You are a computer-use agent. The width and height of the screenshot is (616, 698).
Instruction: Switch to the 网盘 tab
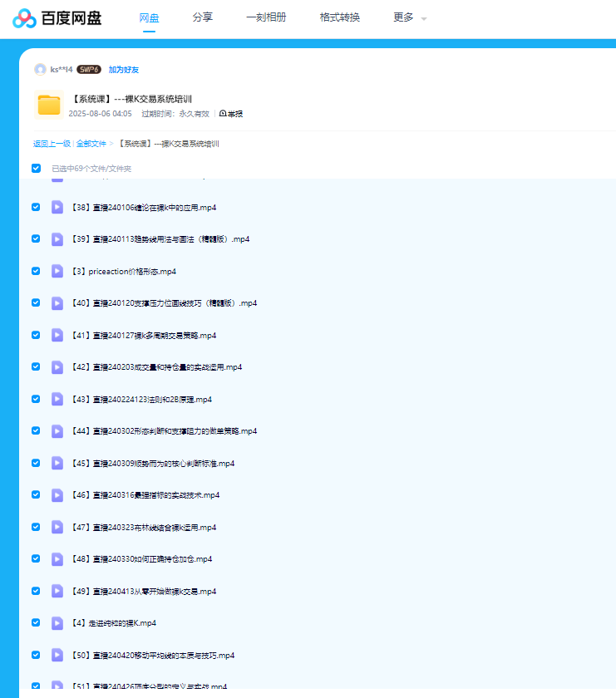pos(149,17)
